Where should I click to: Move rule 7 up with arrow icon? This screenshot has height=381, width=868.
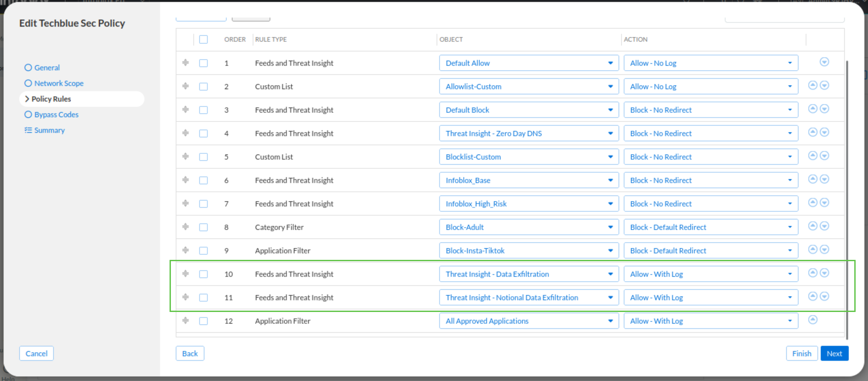812,203
